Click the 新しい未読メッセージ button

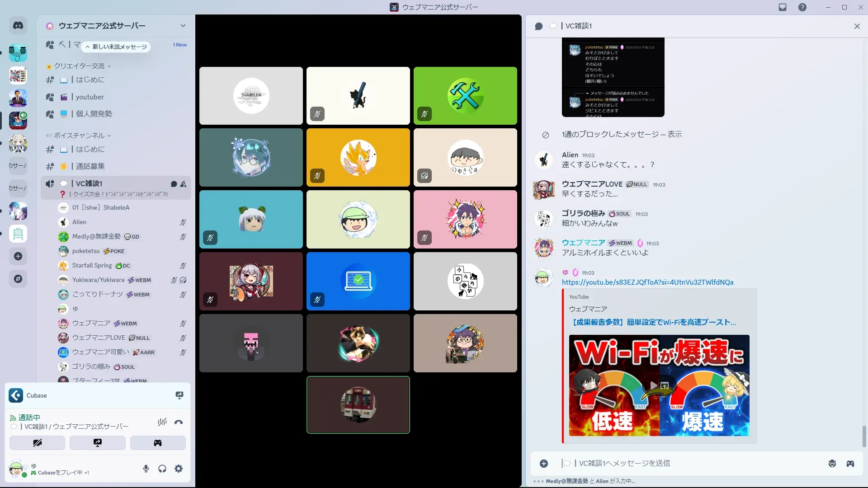117,47
